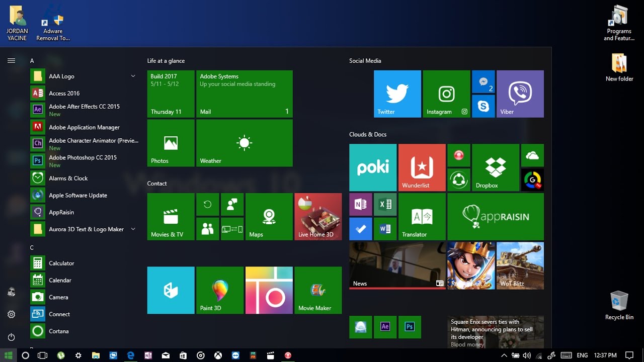Open Camera from app list
The image size is (644, 362).
tap(84, 297)
